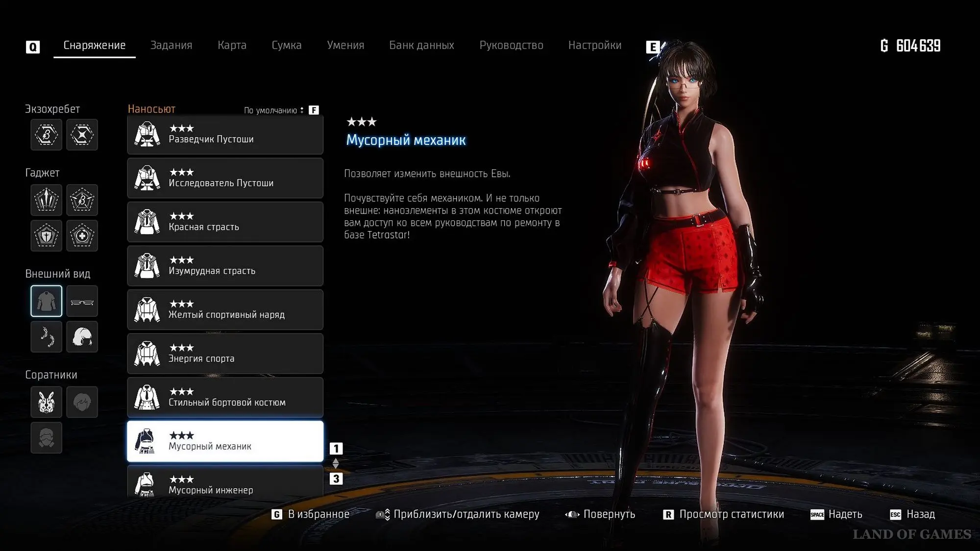
Task: Select the Красная страсть list entry
Action: tap(225, 222)
